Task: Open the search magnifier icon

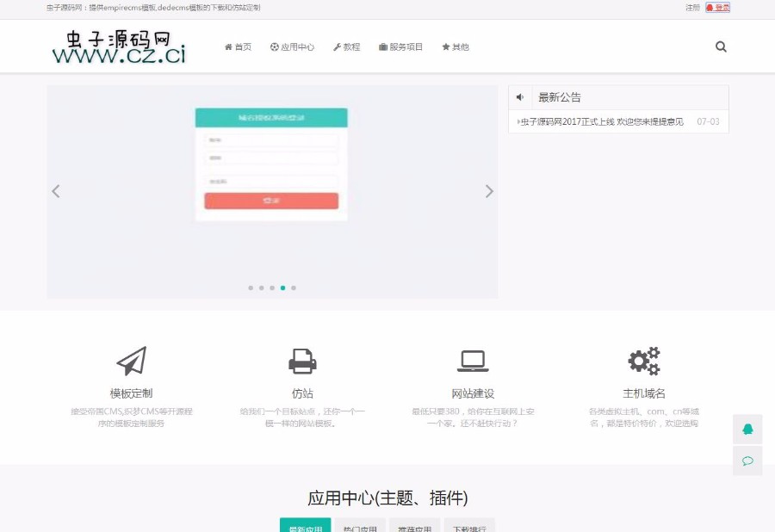Action: (720, 47)
